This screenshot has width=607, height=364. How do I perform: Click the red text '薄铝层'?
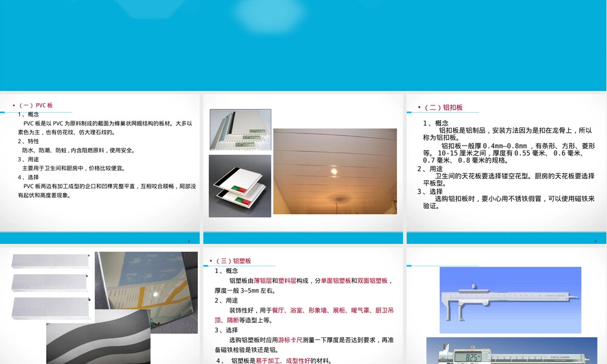click(x=262, y=281)
